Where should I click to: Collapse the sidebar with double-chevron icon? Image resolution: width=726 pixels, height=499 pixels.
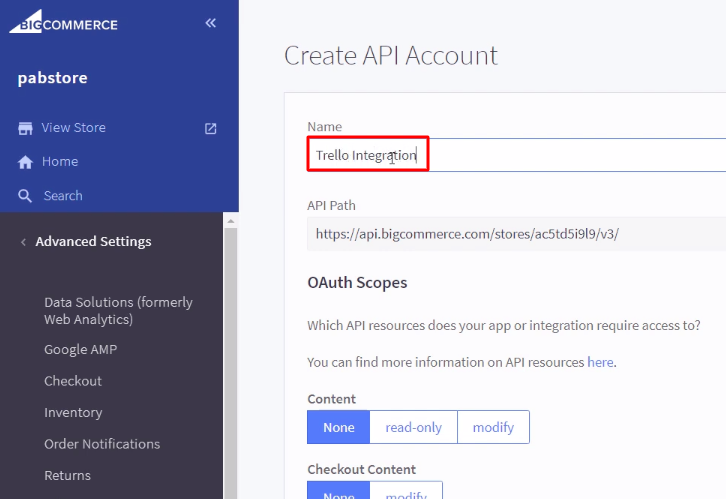(x=211, y=23)
